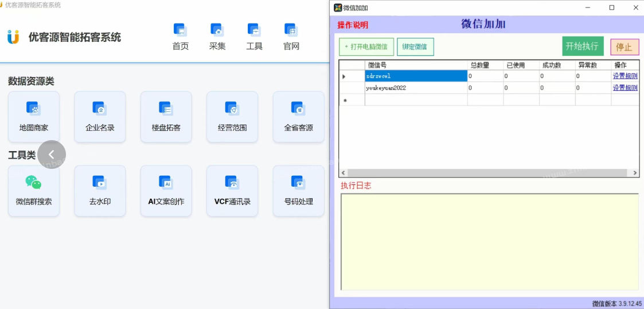The height and width of the screenshot is (309, 644).
Task: Click 设置规则 link for youkeyuan2022
Action: (625, 88)
